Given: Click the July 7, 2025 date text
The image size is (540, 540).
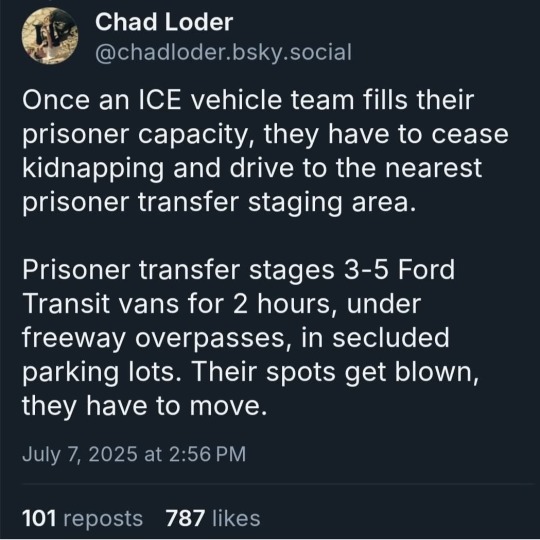Looking at the screenshot, I should click(80, 454).
